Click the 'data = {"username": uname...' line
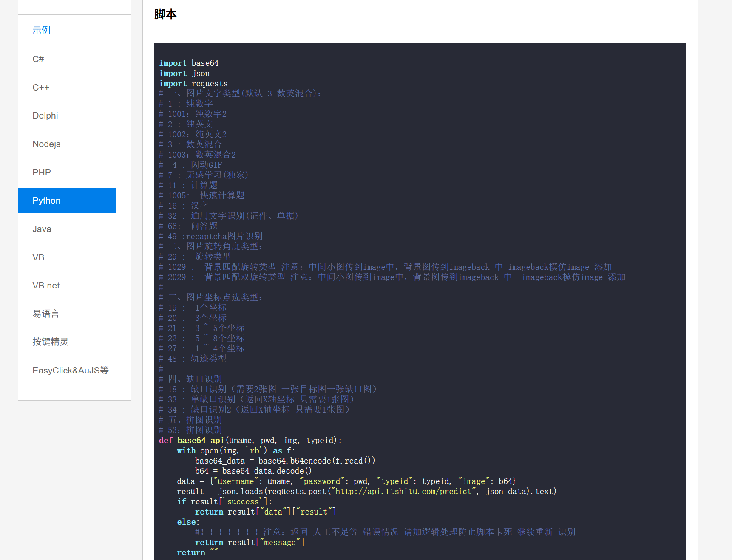 coord(346,481)
